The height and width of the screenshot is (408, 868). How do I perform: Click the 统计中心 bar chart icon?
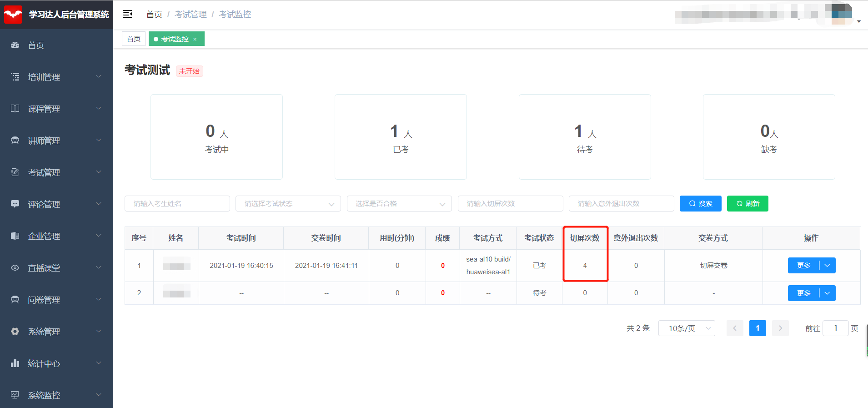[15, 363]
